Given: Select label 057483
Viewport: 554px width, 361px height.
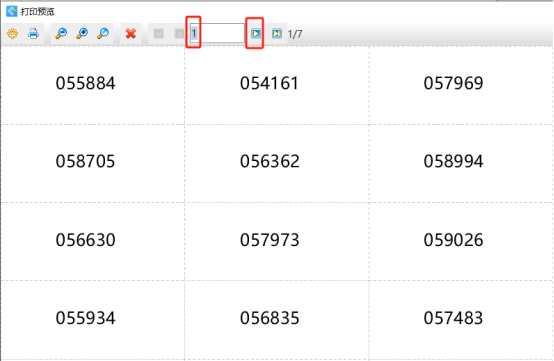Looking at the screenshot, I should (453, 318).
